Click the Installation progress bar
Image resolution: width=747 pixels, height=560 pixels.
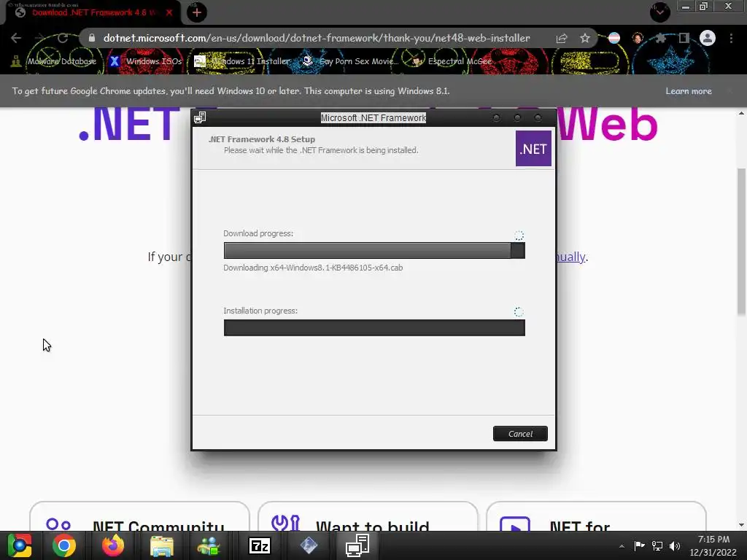374,327
